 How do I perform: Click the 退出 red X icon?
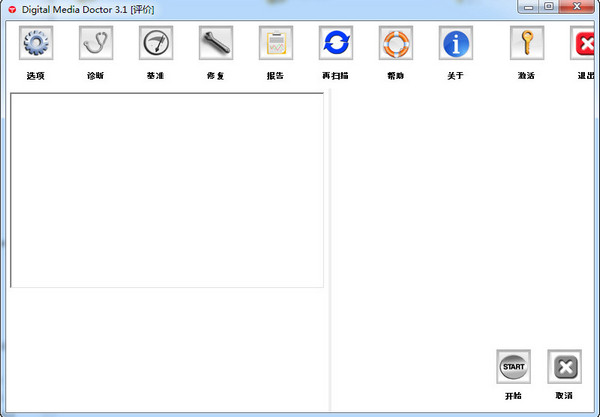pos(582,43)
